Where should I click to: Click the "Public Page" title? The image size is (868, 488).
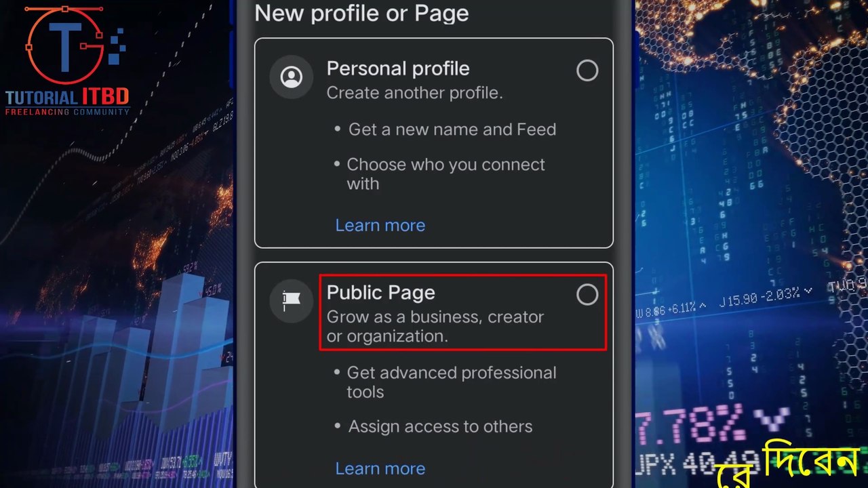(x=381, y=293)
